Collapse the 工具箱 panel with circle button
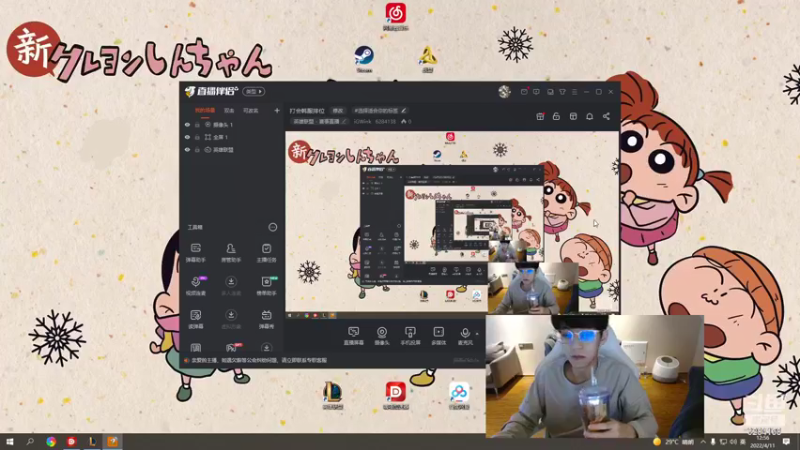This screenshot has width=800, height=450. point(273,227)
